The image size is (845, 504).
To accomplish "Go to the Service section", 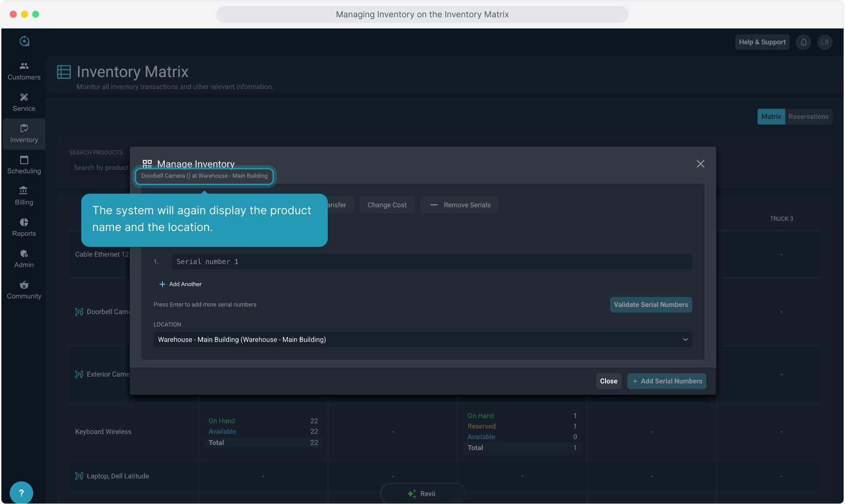I will [x=24, y=102].
